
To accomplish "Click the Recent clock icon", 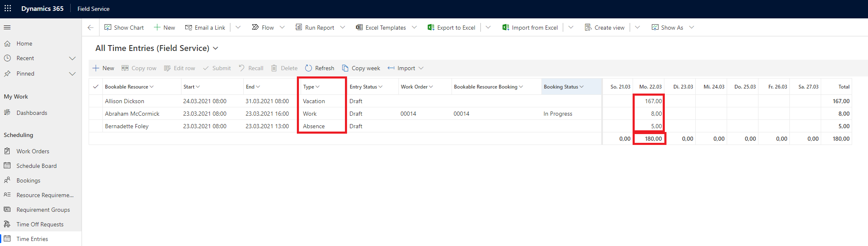I will (x=7, y=58).
